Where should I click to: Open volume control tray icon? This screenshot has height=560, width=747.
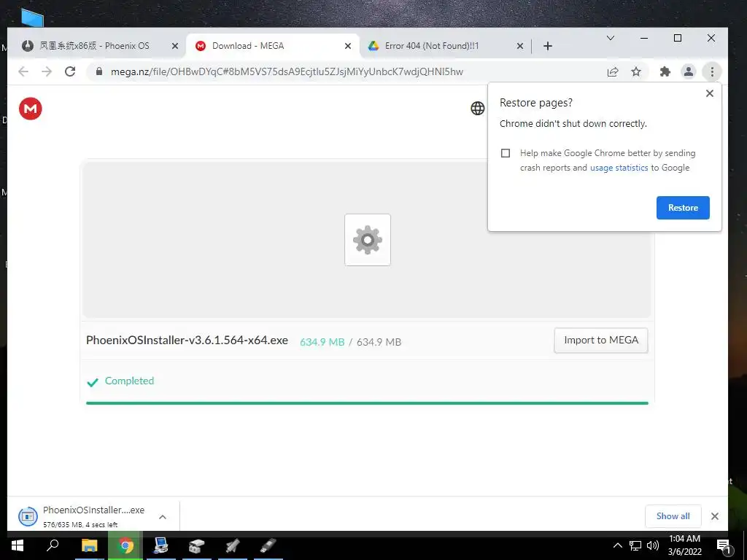point(653,545)
